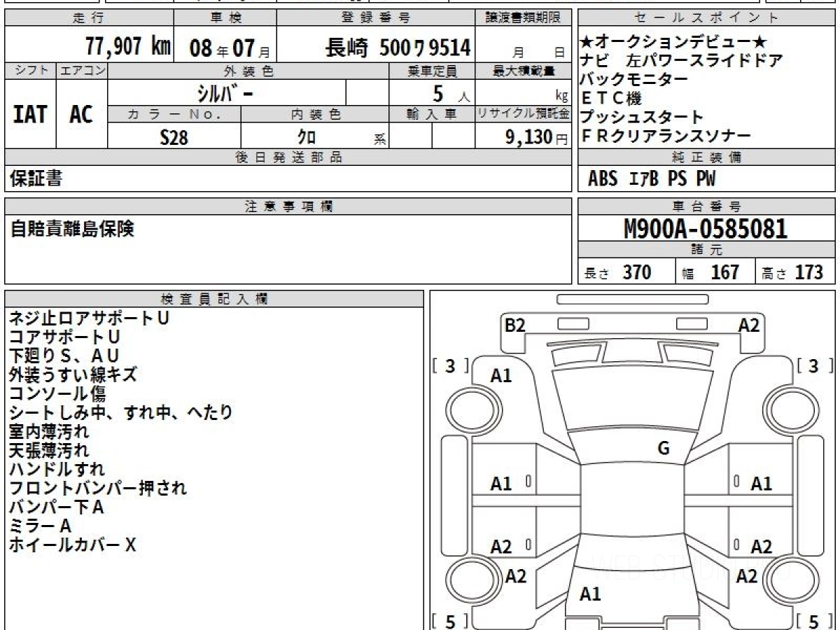Select color number S28 cell
Viewport: 840px width, 630px height.
[174, 137]
